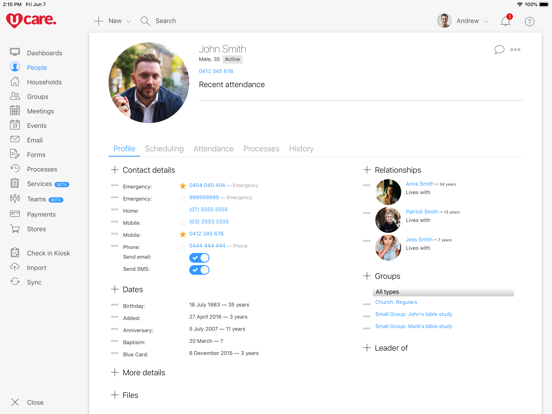Open options dots for Blue Card row
This screenshot has width=552, height=414.
(114, 353)
